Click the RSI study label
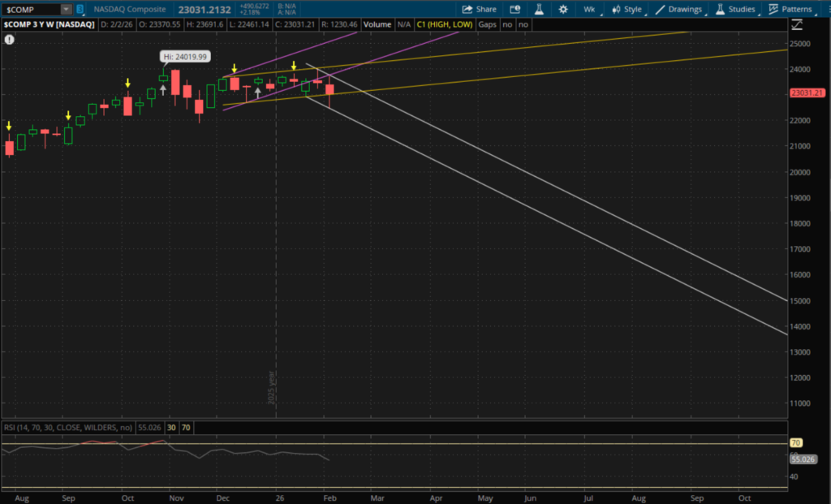This screenshot has height=504, width=831. click(68, 426)
